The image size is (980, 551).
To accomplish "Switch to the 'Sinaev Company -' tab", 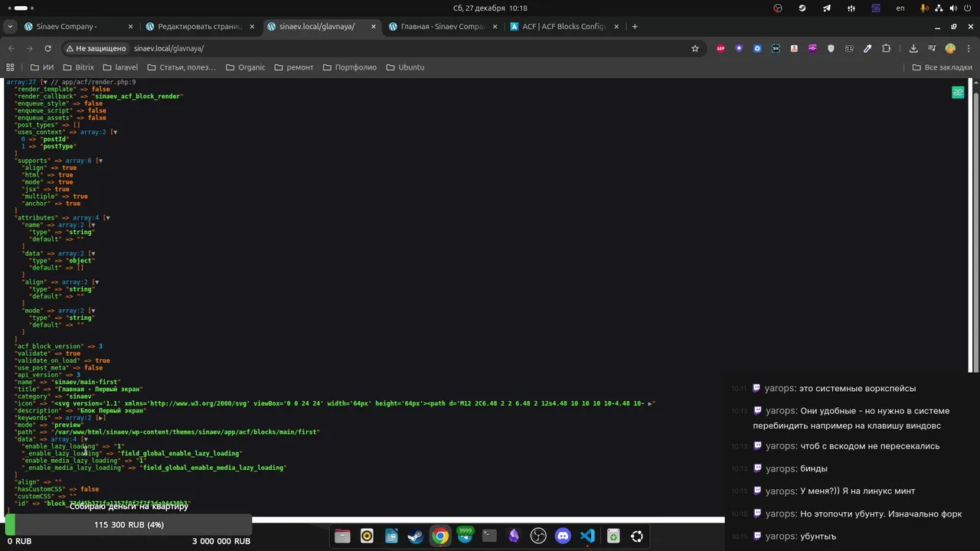I will tap(79, 26).
